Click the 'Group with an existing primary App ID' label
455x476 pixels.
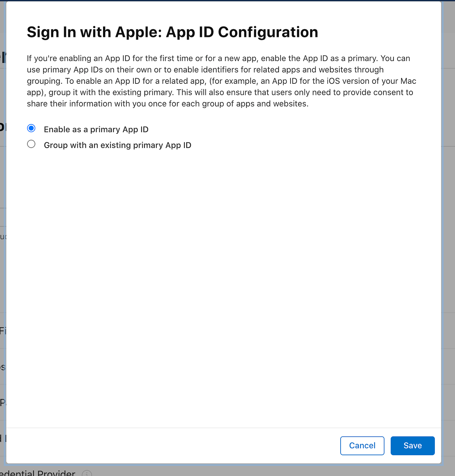coord(118,145)
